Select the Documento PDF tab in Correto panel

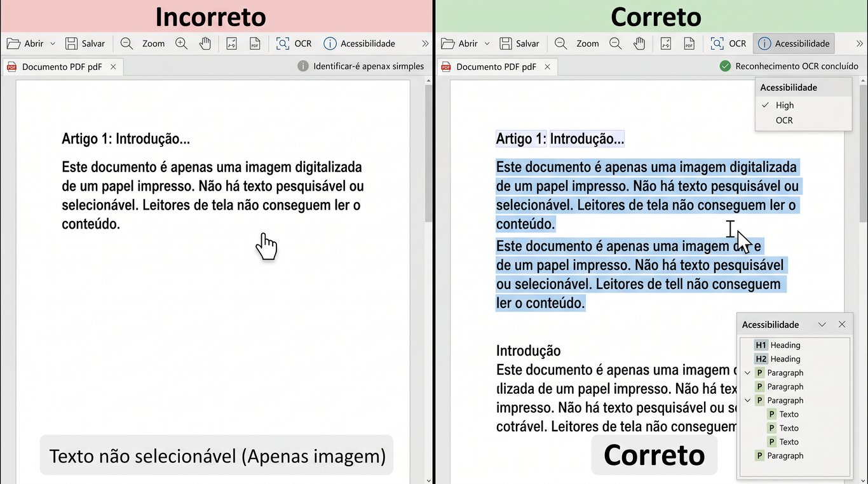496,67
